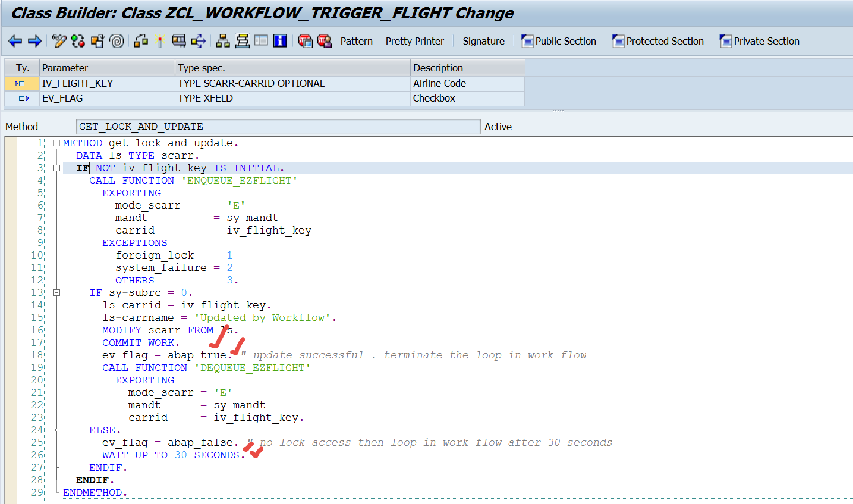Run syntax Check with the spiral icon
This screenshot has width=853, height=504.
point(117,41)
